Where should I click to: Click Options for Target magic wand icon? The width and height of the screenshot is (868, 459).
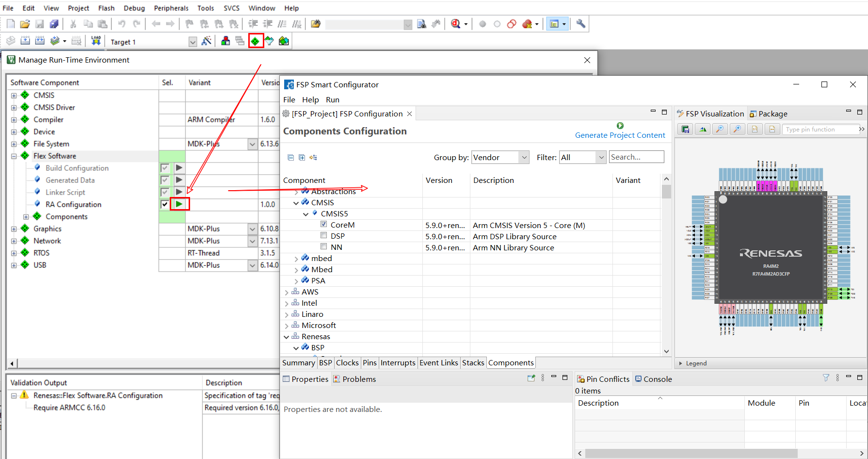click(207, 41)
